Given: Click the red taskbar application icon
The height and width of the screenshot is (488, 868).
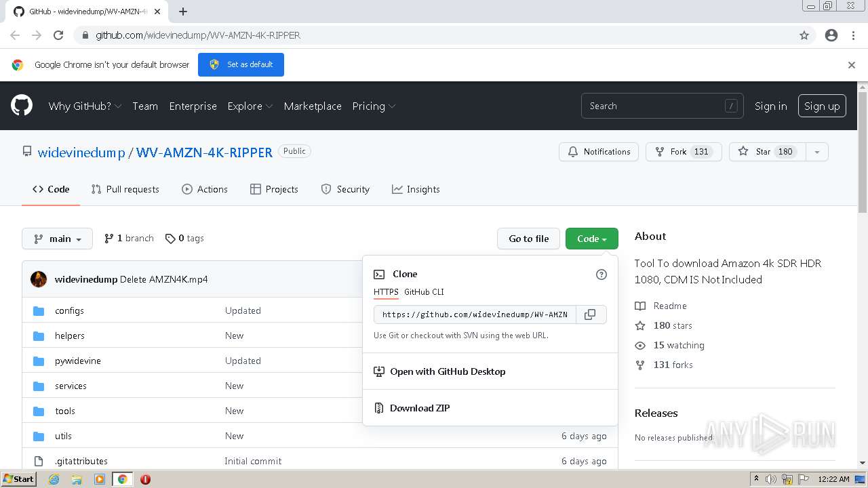Looking at the screenshot, I should pyautogui.click(x=145, y=479).
